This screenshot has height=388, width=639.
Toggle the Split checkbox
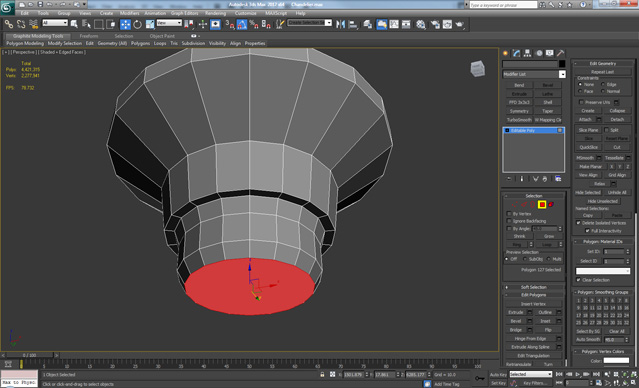606,130
